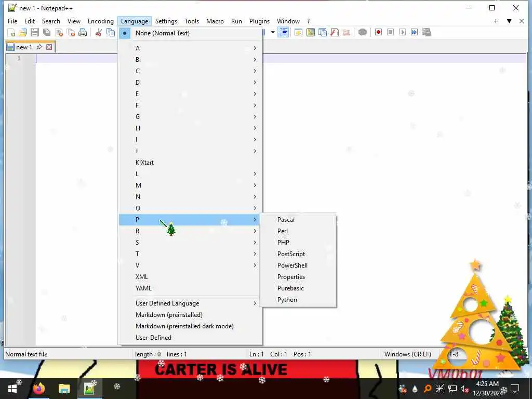The height and width of the screenshot is (399, 532).
Task: Expand the J languages submenu
Action: pyautogui.click(x=190, y=151)
